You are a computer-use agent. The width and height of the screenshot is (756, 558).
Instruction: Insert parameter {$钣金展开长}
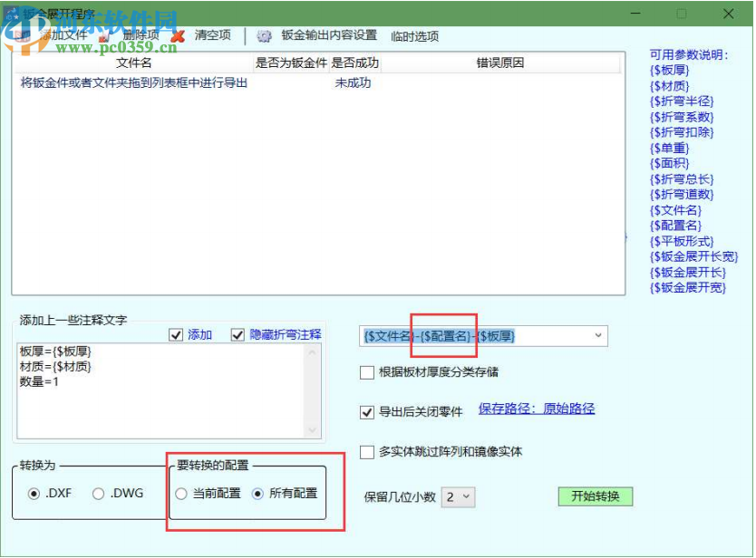tap(687, 273)
